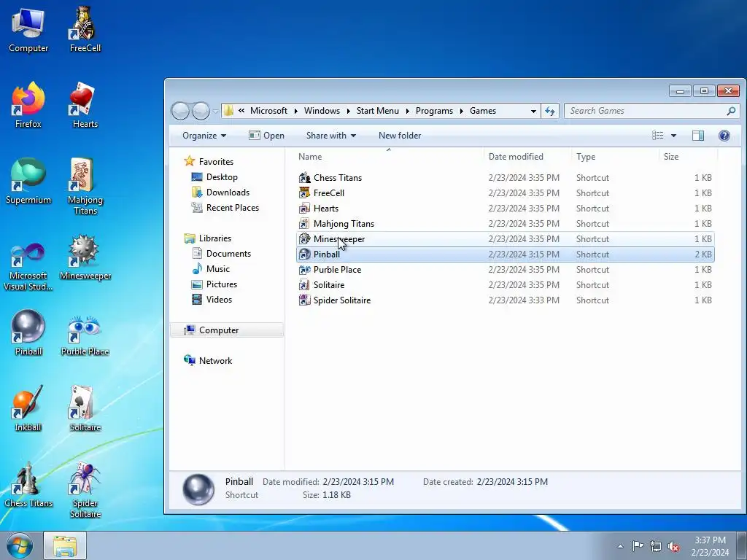
Task: Change the view layout button
Action: pyautogui.click(x=658, y=136)
